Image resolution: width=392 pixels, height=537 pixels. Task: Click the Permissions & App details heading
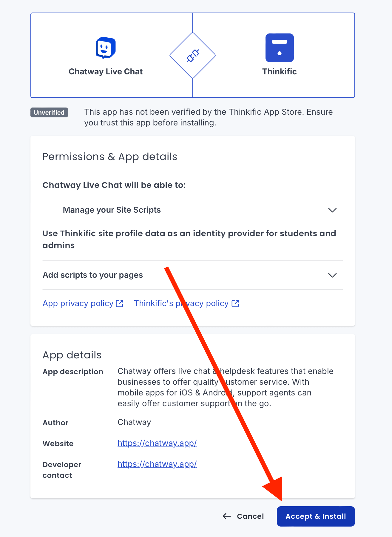click(110, 157)
